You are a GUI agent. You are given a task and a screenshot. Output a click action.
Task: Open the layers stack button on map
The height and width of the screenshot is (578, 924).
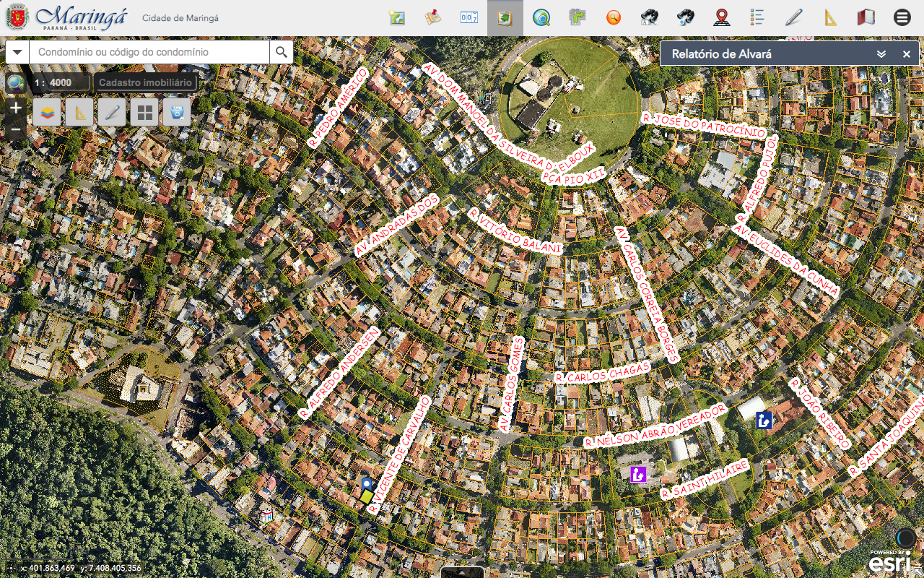[x=47, y=112]
